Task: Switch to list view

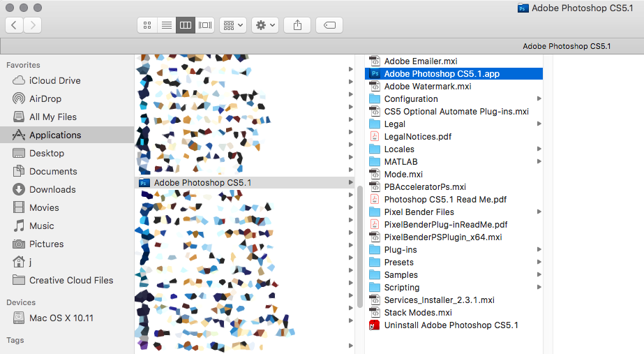Action: pyautogui.click(x=166, y=25)
